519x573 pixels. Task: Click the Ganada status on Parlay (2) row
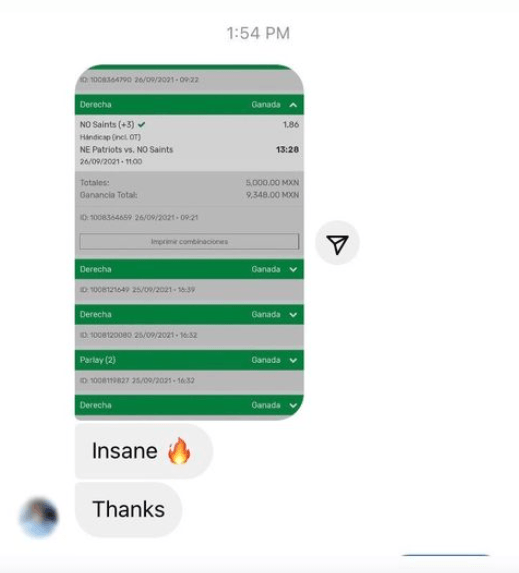click(x=266, y=360)
